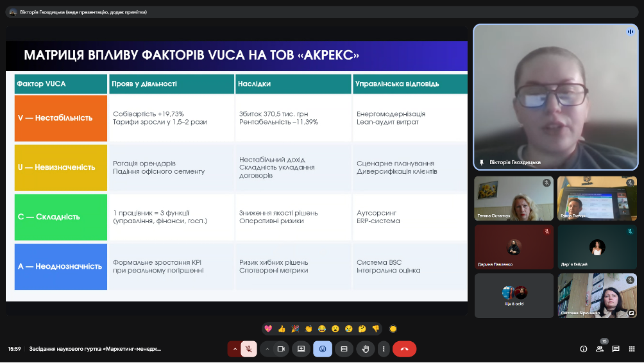Open the three-dot more options menu

384,349
